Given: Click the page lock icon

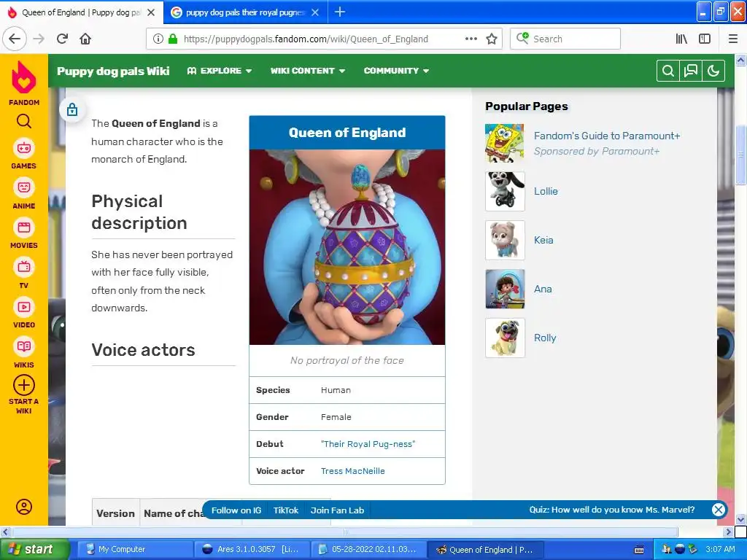Looking at the screenshot, I should click(x=72, y=109).
